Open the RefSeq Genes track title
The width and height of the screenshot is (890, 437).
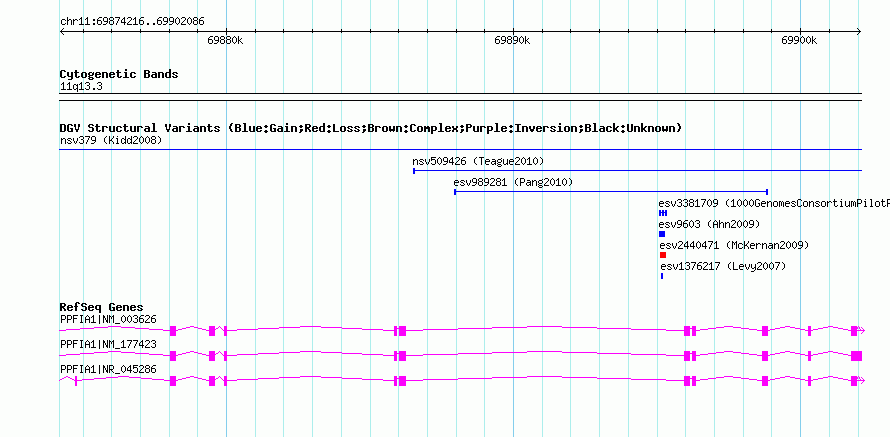click(102, 308)
